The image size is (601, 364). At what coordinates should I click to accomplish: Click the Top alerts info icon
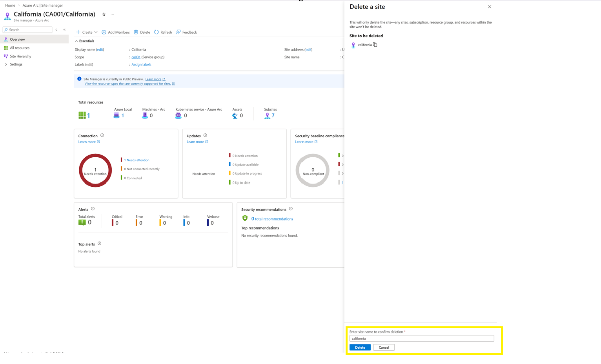(x=99, y=243)
